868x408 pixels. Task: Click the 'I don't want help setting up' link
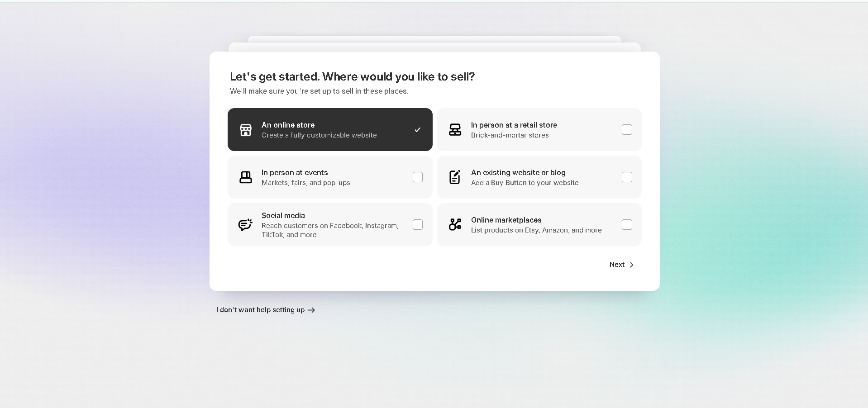click(260, 310)
